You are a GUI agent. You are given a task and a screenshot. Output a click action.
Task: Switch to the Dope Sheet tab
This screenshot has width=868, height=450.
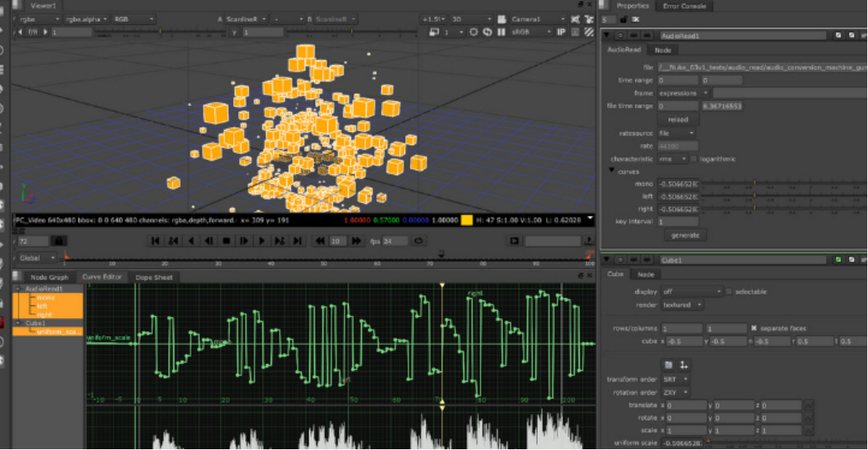(154, 277)
